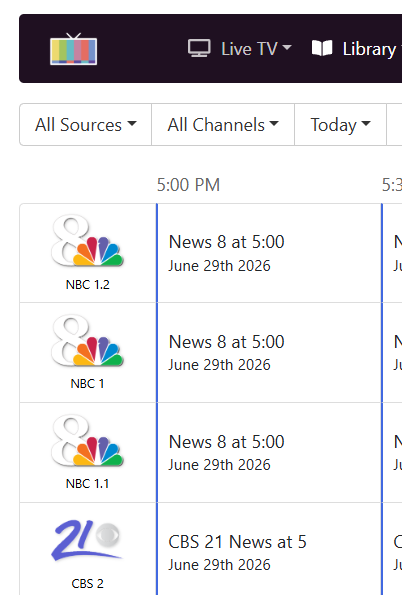The image size is (402, 595).
Task: Click the color-bars TV app logo
Action: coord(74,49)
